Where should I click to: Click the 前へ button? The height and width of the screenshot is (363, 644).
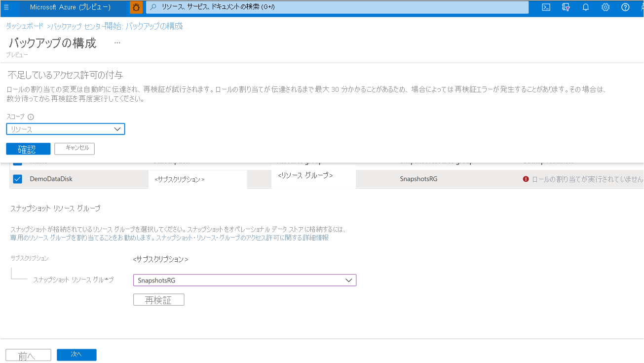[x=28, y=355]
